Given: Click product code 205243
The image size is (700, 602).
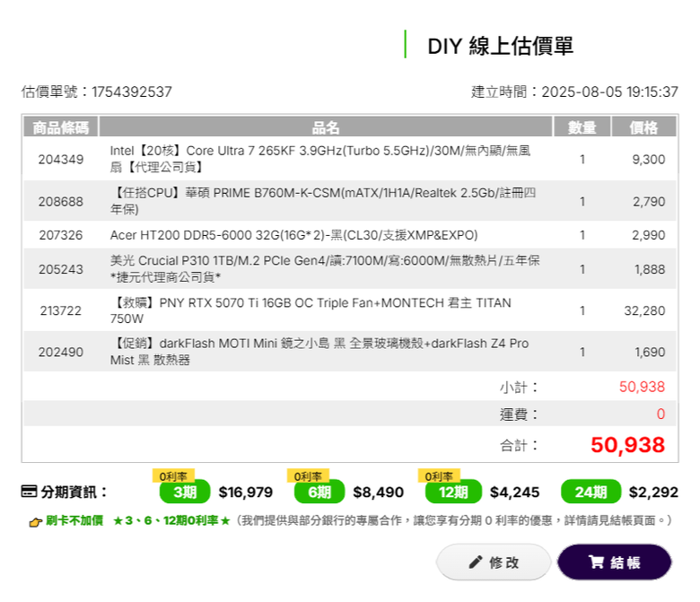Looking at the screenshot, I should pos(61,269).
